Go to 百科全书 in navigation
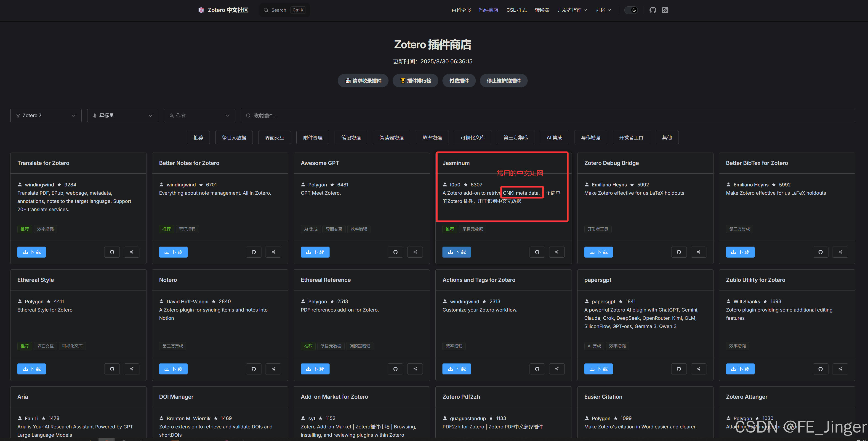Viewport: 868px width, 441px height. pyautogui.click(x=461, y=10)
